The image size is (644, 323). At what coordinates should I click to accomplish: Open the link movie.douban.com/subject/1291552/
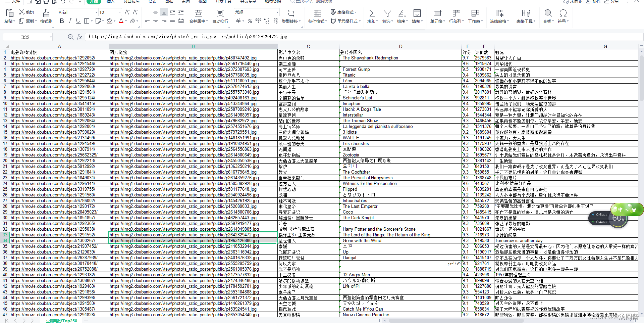pyautogui.click(x=53, y=235)
